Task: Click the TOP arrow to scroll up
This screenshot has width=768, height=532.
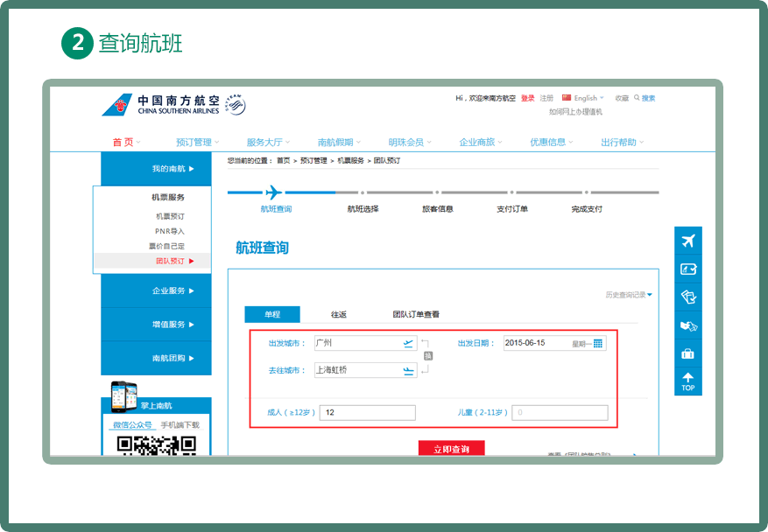Action: coord(687,381)
